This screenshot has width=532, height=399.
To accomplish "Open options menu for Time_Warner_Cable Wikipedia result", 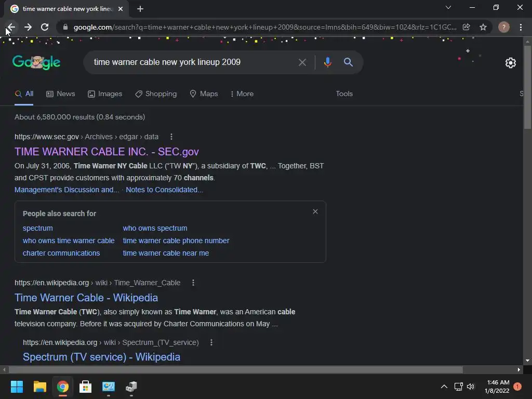I will coord(193,283).
